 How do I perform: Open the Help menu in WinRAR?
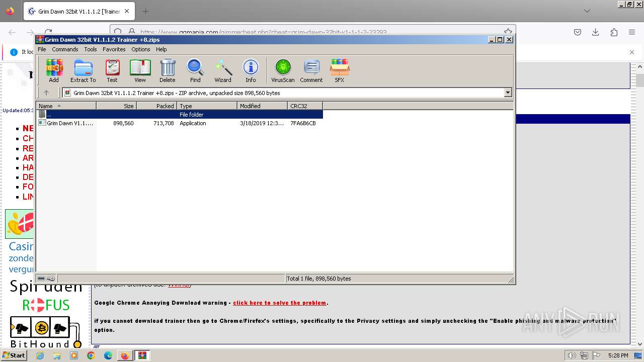pyautogui.click(x=162, y=49)
